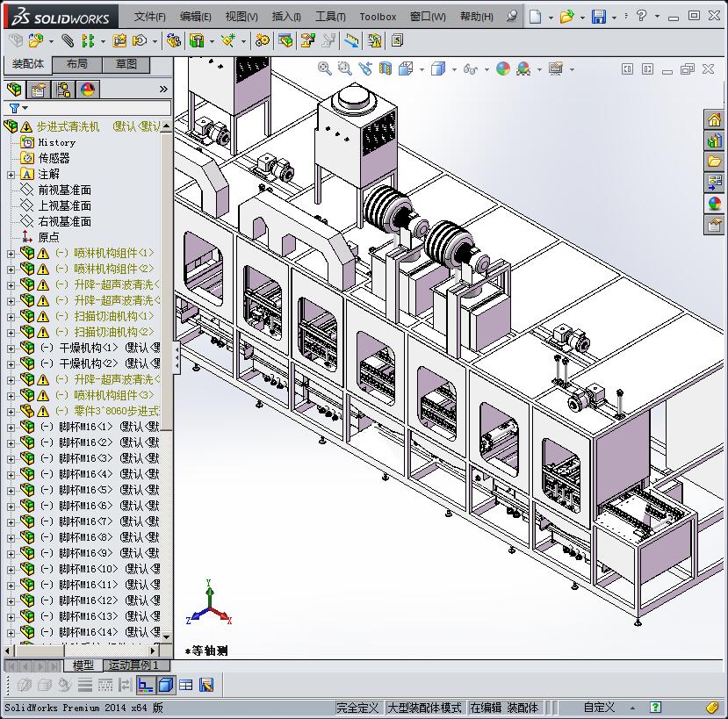
Task: Switch to the 运动算例1 tab
Action: [136, 665]
